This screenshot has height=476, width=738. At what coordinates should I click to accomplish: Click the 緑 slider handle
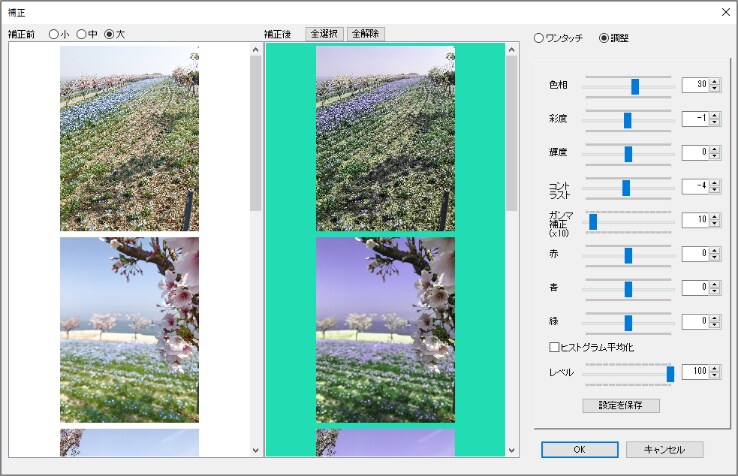628,323
